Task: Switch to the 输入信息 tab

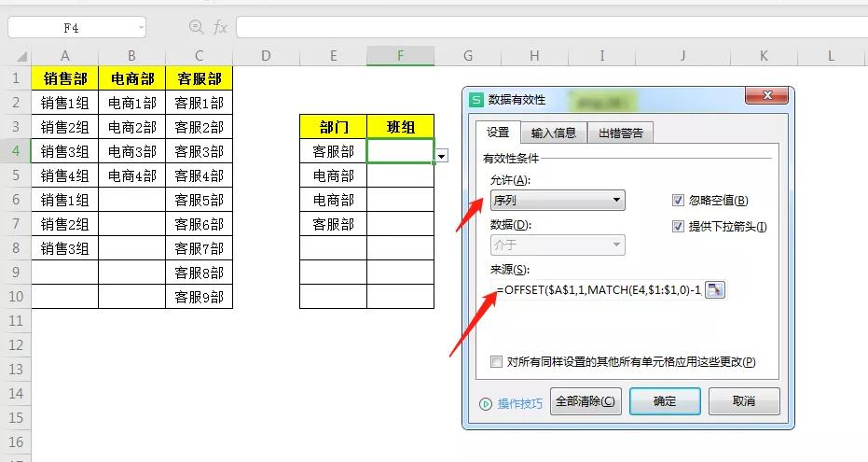Action: click(x=554, y=133)
